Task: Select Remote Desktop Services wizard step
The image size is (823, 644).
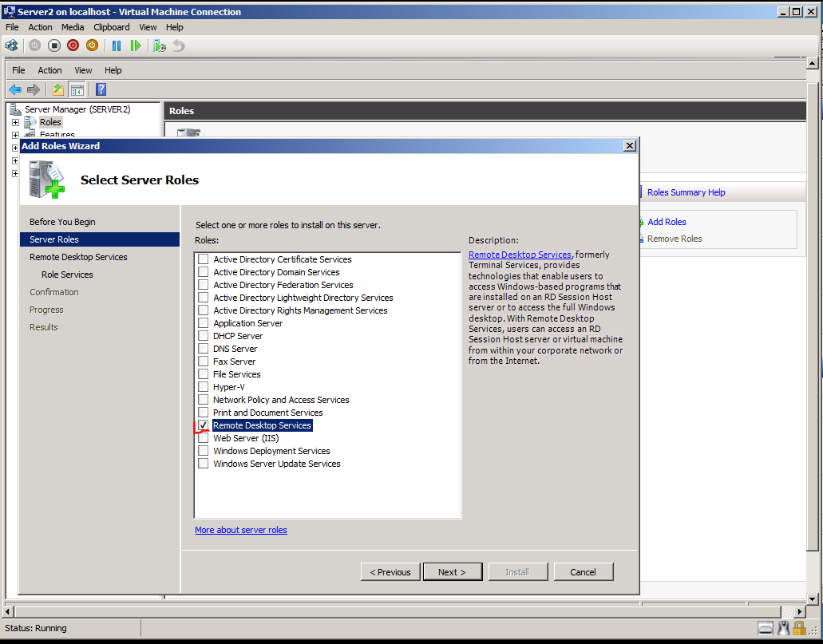Action: click(x=78, y=257)
